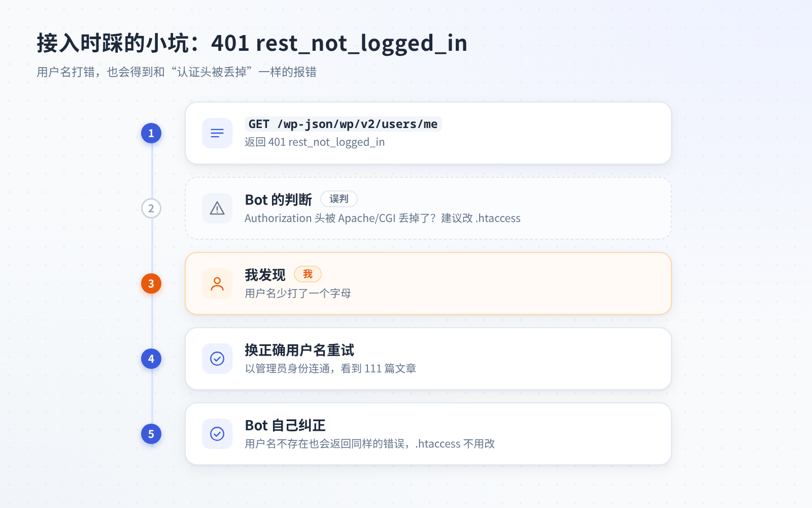The height and width of the screenshot is (508, 812).
Task: Select the outlined timeline step 2 marker
Action: [x=151, y=208]
